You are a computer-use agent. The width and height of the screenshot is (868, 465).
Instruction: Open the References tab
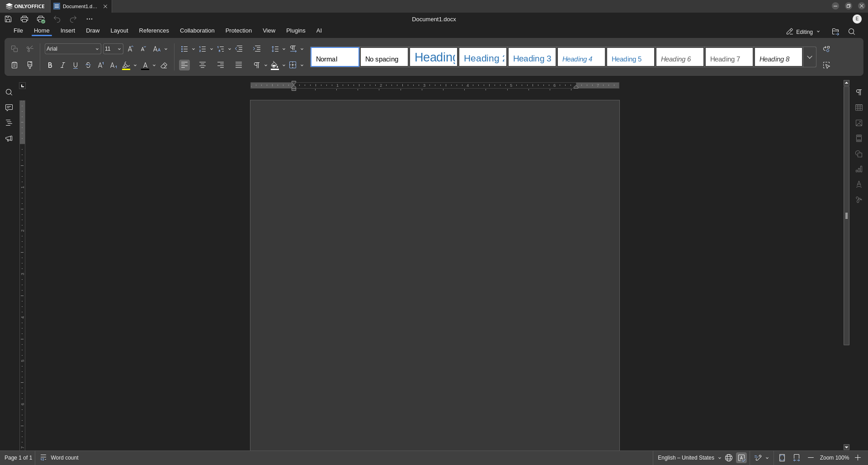click(x=154, y=31)
